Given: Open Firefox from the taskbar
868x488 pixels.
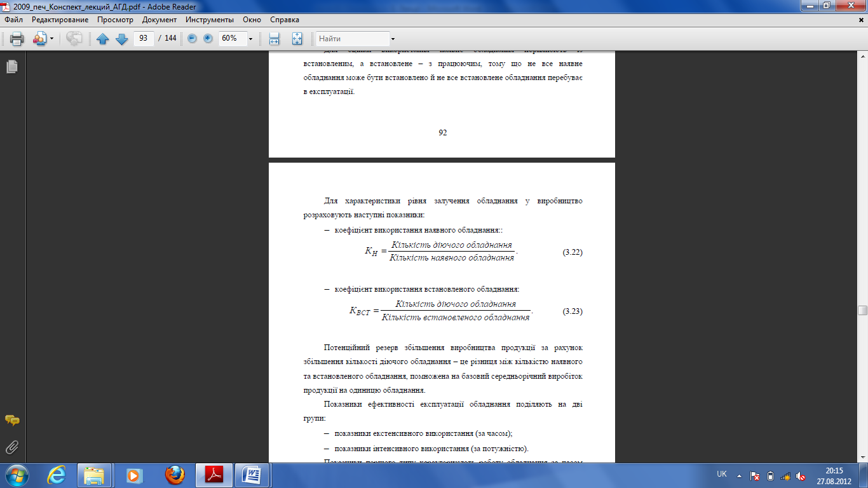Looking at the screenshot, I should (174, 475).
